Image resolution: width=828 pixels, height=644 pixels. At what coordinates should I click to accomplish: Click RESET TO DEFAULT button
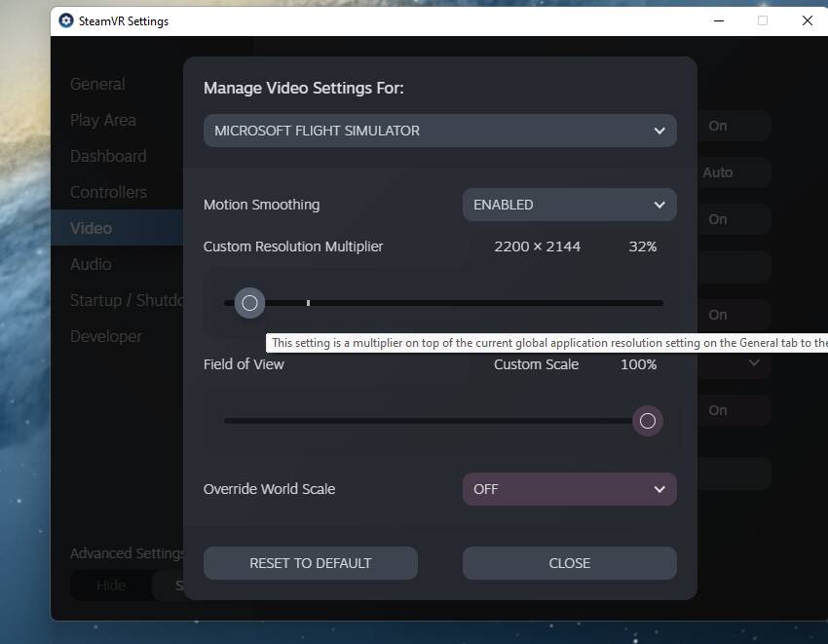tap(311, 563)
